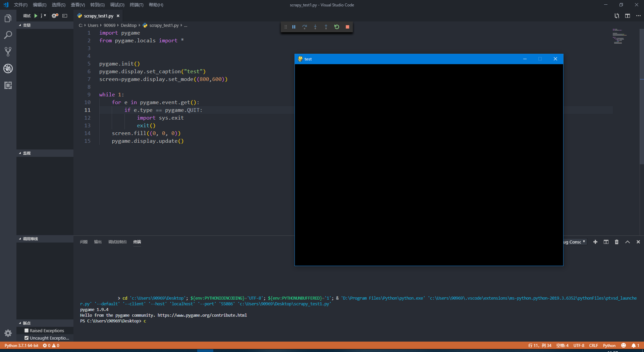Switch to the 问题 panel tab
Viewport: 644px width, 352px height.
[84, 242]
